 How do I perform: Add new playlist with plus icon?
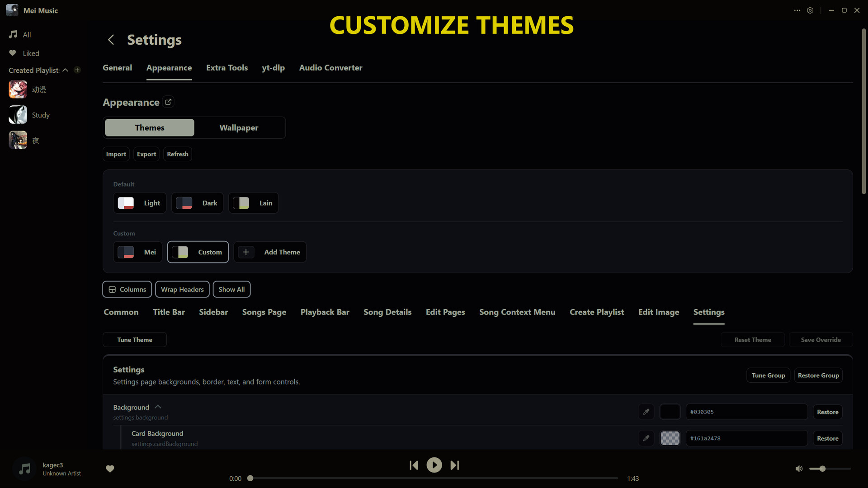[77, 70]
